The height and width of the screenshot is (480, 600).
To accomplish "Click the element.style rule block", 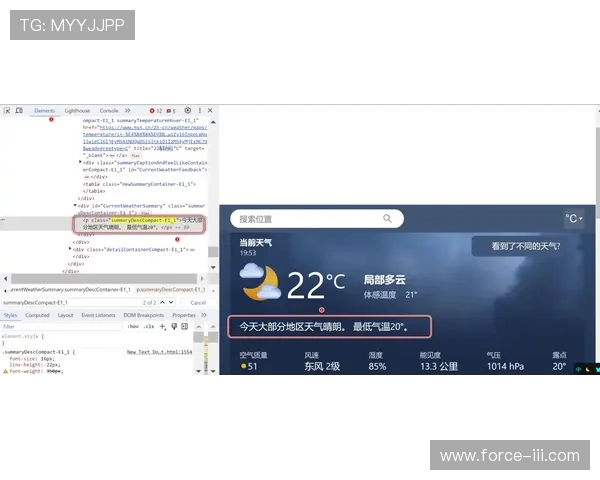I will point(23,340).
